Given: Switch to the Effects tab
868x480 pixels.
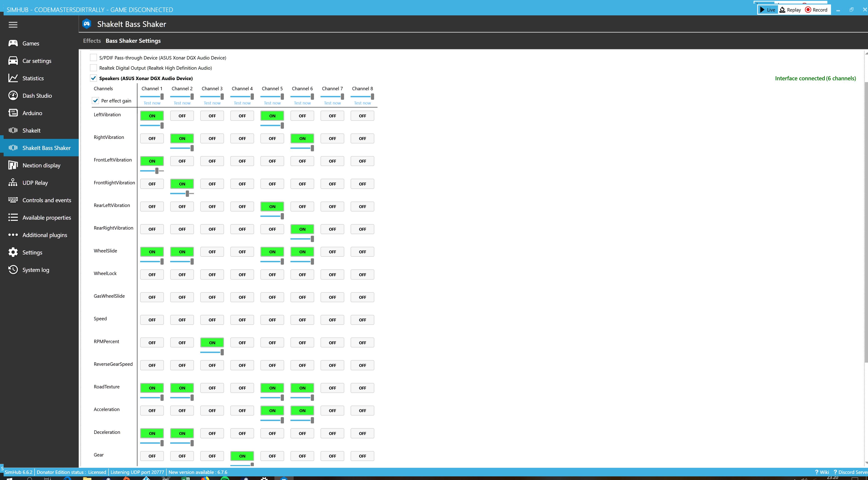Looking at the screenshot, I should click(92, 40).
